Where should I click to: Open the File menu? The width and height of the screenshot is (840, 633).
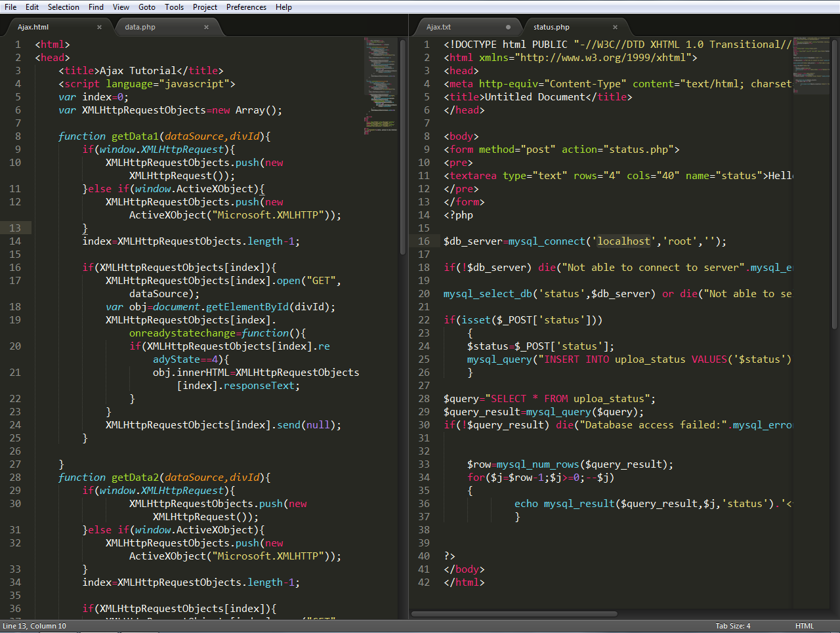pos(10,7)
